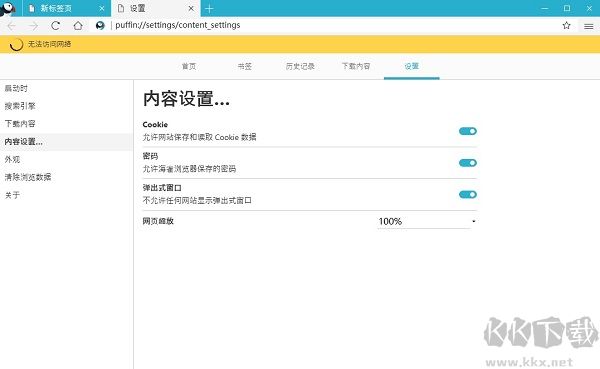The height and width of the screenshot is (369, 600).
Task: Minimize the browser window
Action: [x=545, y=8]
